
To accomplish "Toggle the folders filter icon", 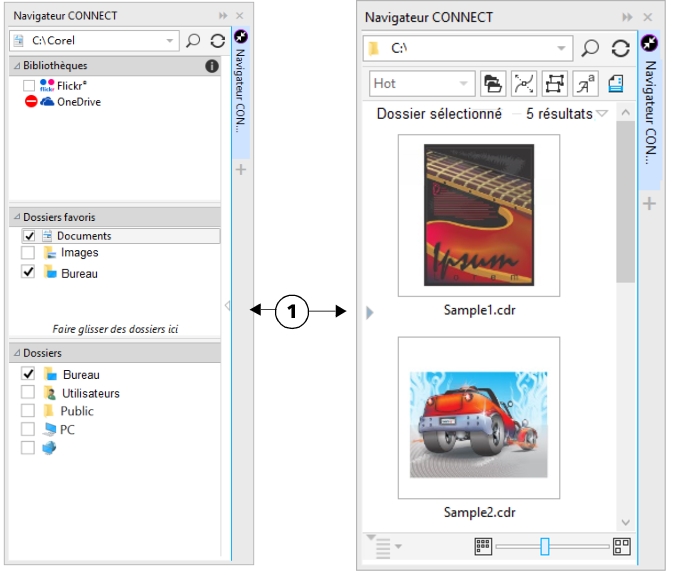I will pos(492,84).
